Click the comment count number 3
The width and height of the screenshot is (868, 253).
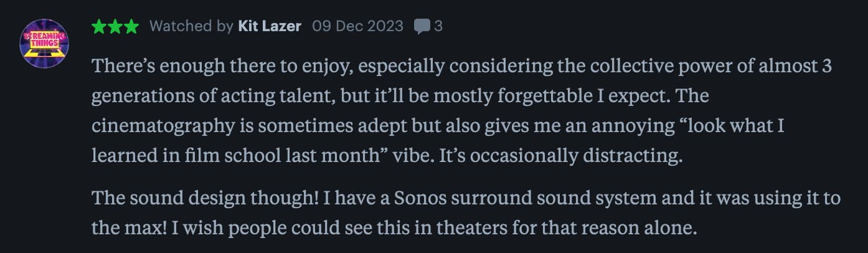[438, 27]
